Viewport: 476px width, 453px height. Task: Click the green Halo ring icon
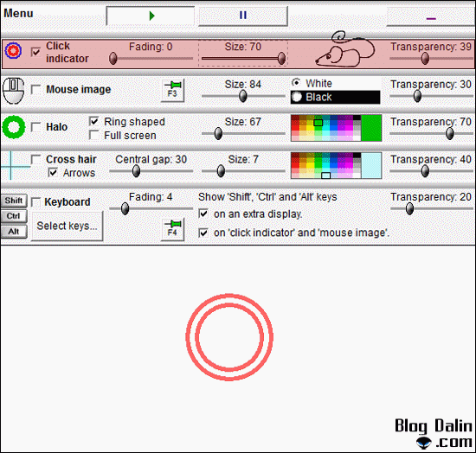pos(13,127)
